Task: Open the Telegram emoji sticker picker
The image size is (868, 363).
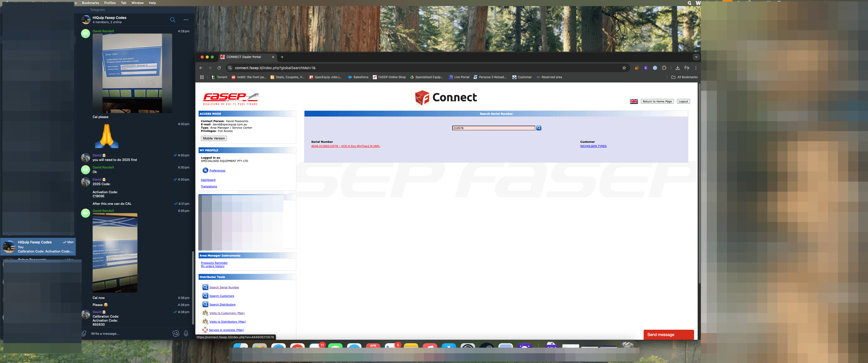Action: tap(176, 333)
